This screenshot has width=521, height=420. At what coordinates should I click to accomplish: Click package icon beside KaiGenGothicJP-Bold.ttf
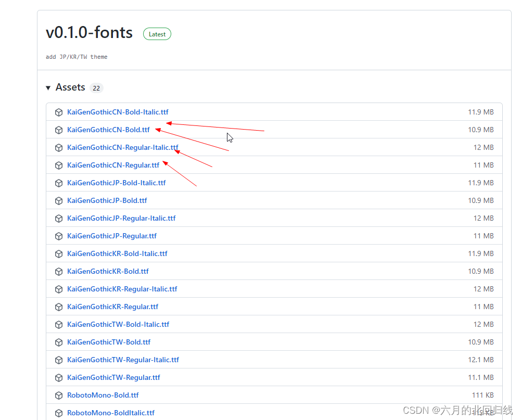tap(59, 201)
